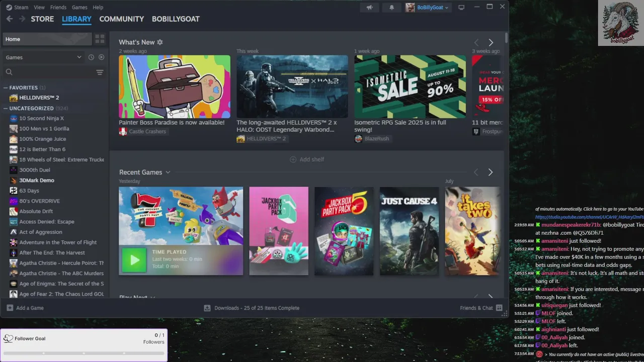This screenshot has width=644, height=362.
Task: Open Helldivers 2 x Halo ODST news thumbnail
Action: (292, 86)
